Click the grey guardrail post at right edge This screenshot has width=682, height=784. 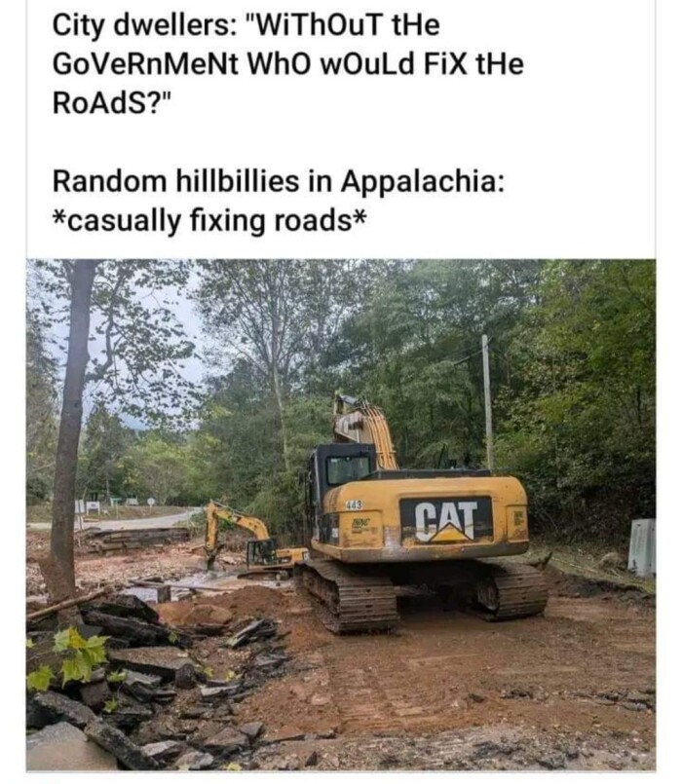click(x=641, y=547)
